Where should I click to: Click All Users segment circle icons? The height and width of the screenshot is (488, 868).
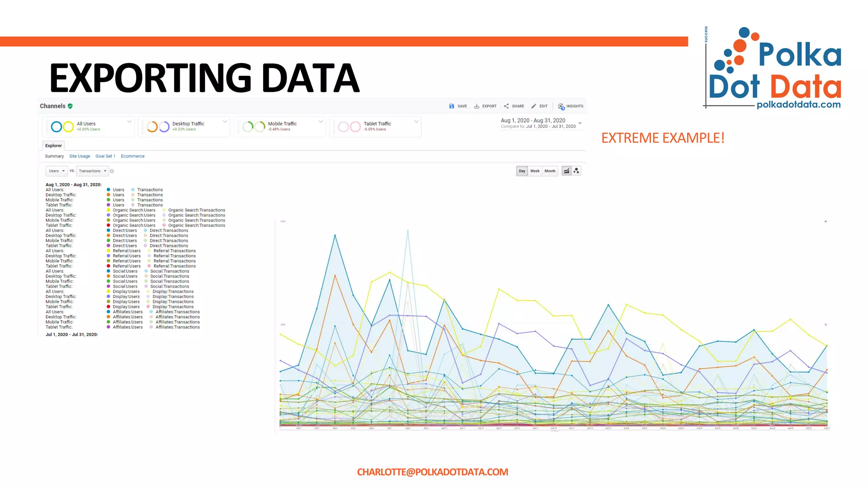coord(62,126)
